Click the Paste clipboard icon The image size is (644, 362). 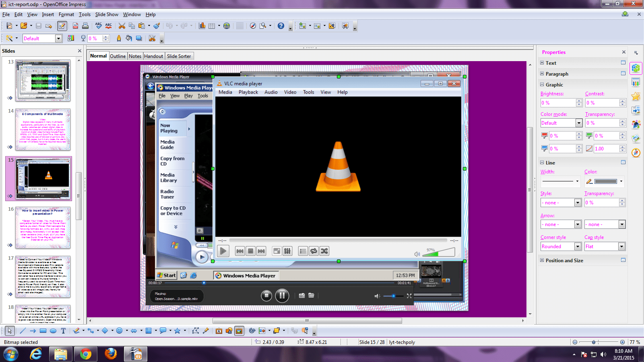tap(141, 26)
